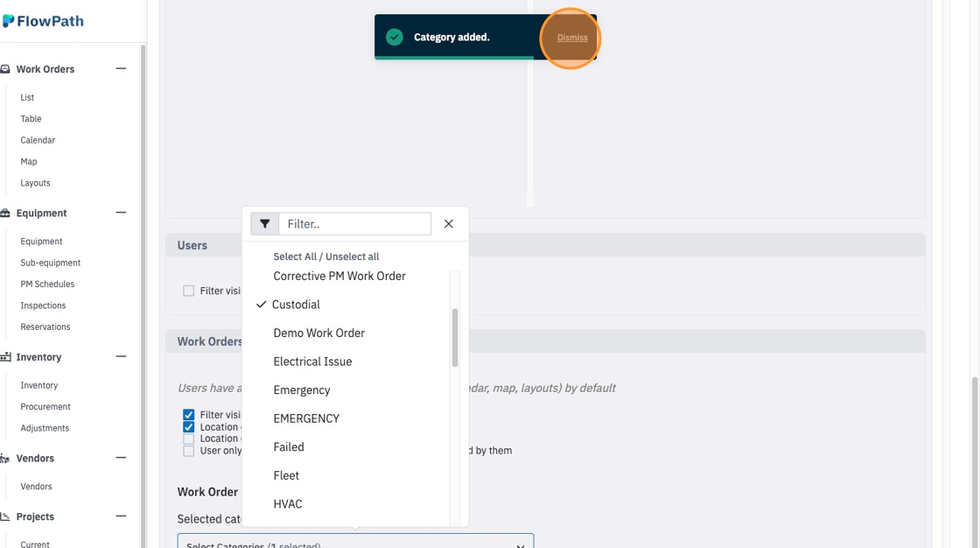Open PM Schedules page
Screen dimensions: 980x548
pyautogui.click(x=47, y=284)
